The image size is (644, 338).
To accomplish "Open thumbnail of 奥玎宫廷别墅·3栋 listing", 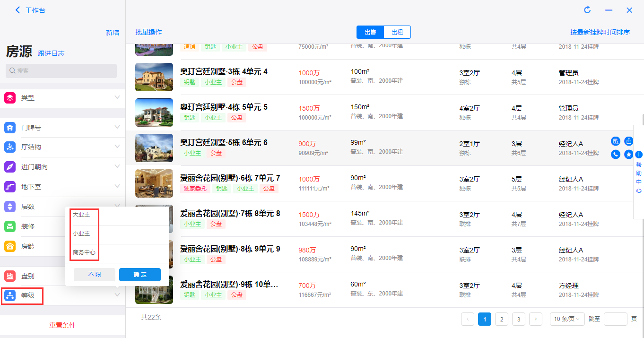I will click(154, 77).
